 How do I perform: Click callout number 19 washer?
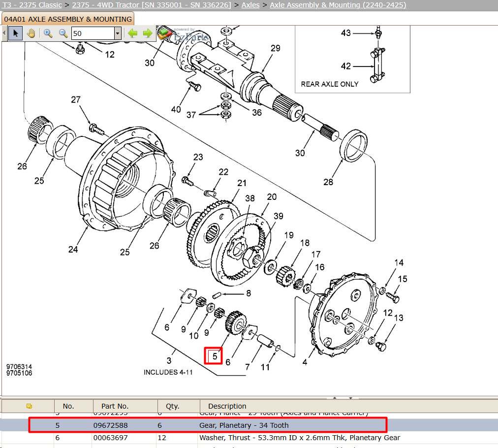click(x=289, y=235)
